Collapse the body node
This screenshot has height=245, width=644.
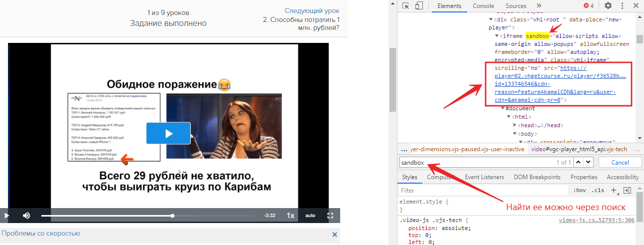515,134
